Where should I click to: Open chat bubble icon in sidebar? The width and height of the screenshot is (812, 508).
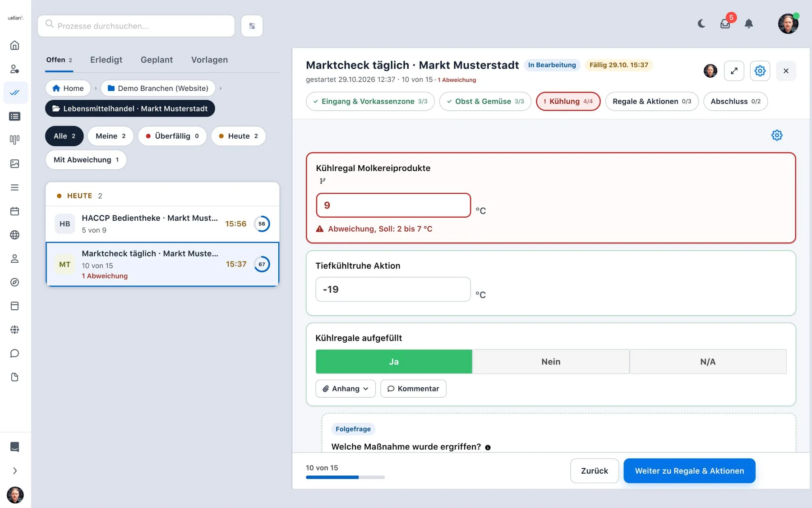[x=15, y=353]
